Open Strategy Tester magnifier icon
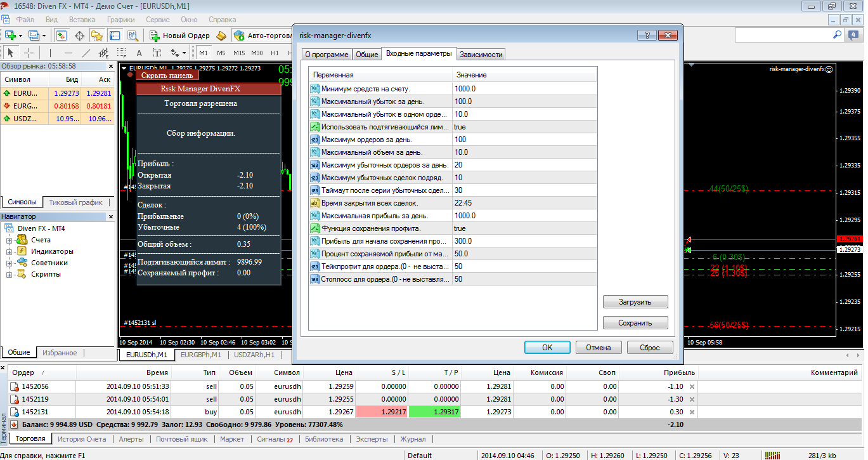Viewport: 868px width, 460px height. point(133,36)
